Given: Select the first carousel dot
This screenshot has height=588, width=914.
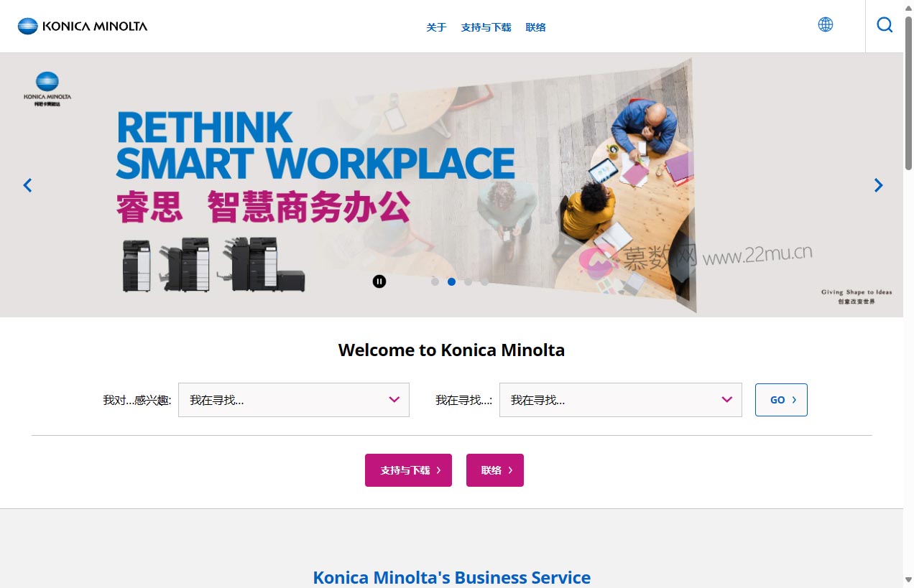Looking at the screenshot, I should 435,281.
